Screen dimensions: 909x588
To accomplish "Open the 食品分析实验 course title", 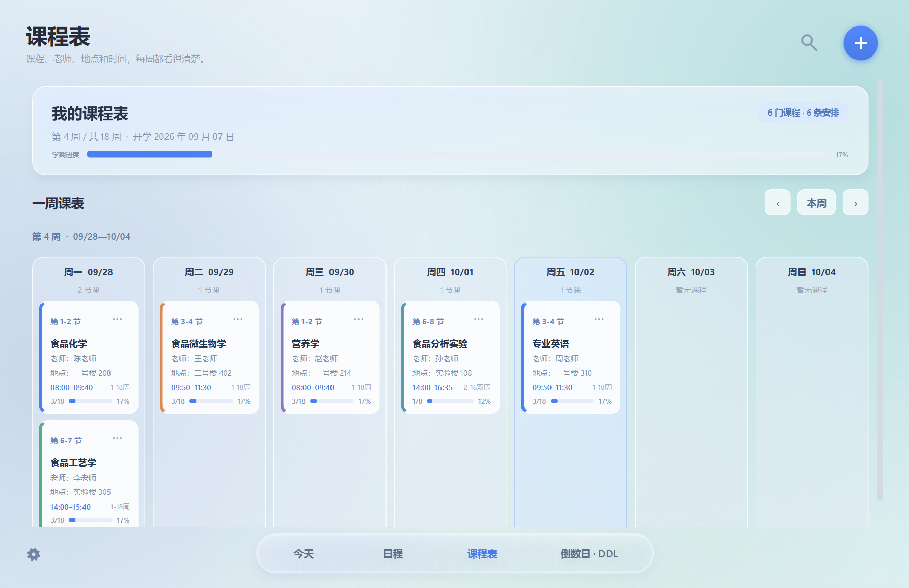I will click(x=440, y=344).
